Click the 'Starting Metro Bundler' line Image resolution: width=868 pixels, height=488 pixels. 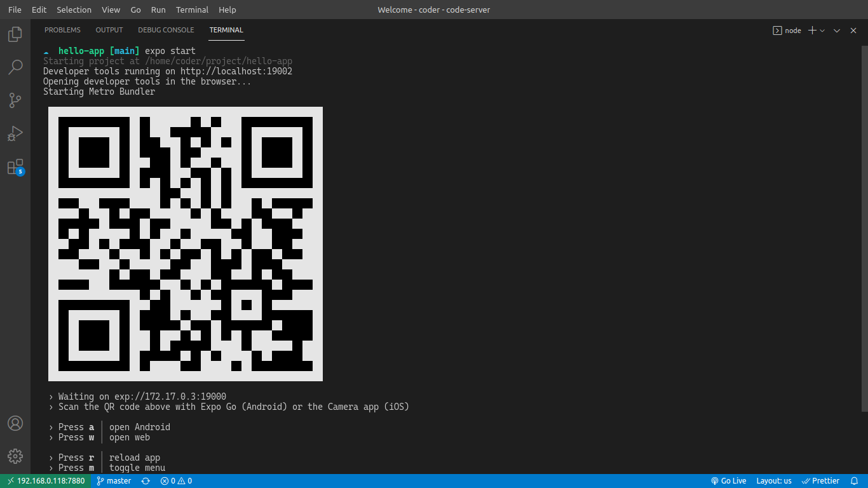tap(99, 91)
